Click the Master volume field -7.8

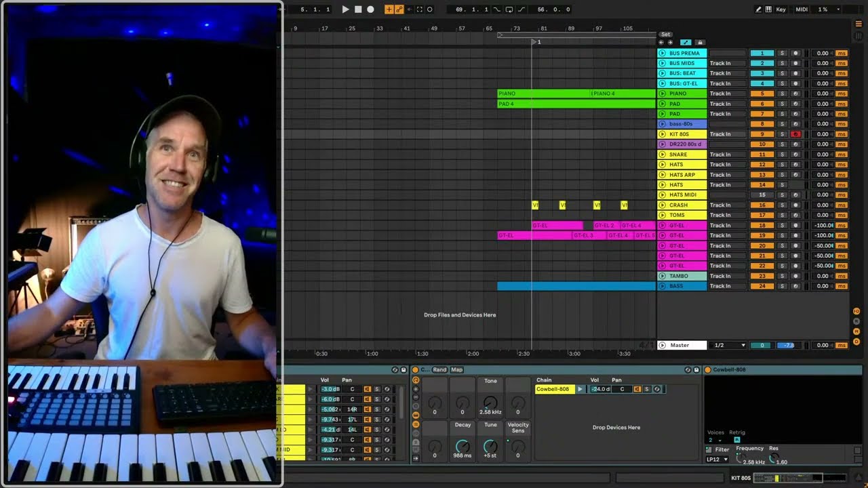[788, 345]
